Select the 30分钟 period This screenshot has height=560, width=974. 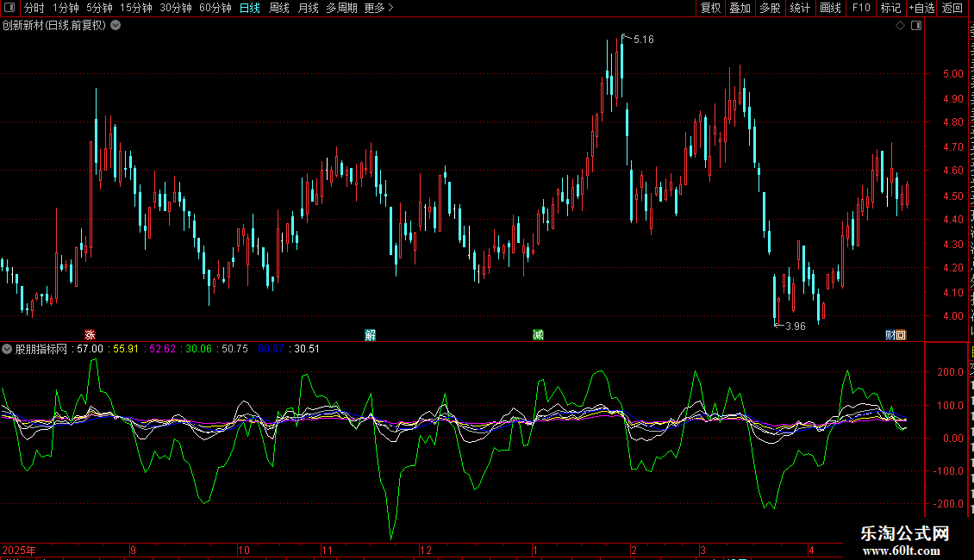click(x=176, y=8)
